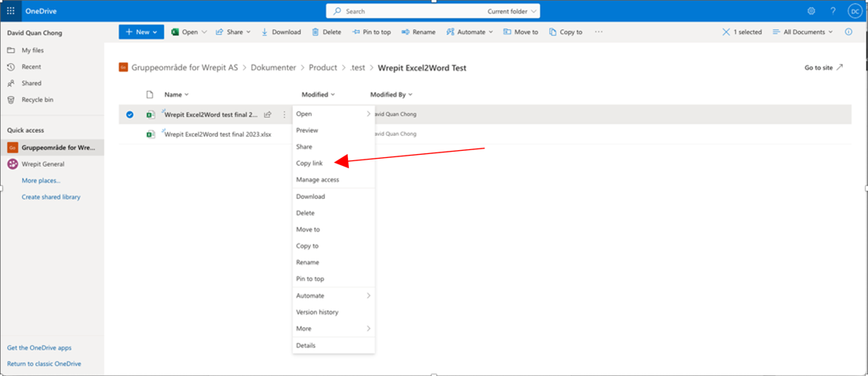Open the three-dot actions on selected file
The width and height of the screenshot is (868, 376).
point(285,115)
